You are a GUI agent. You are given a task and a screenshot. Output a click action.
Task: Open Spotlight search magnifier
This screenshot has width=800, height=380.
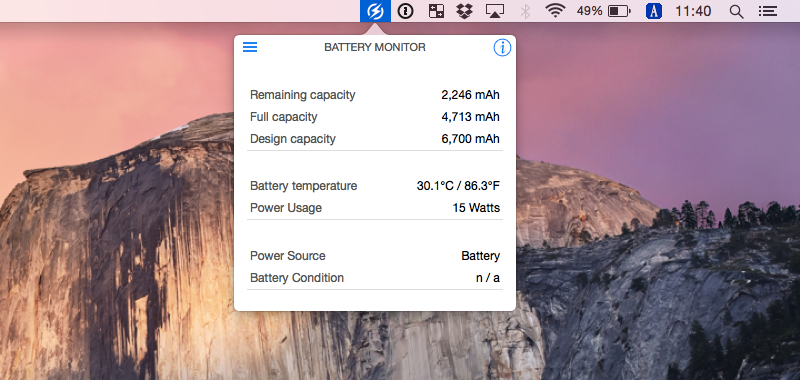(736, 11)
